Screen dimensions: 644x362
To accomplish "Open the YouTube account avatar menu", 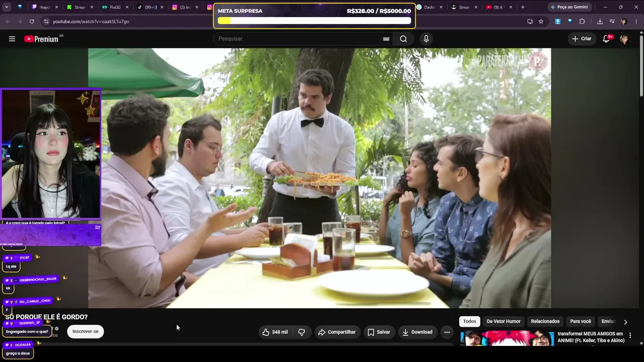I will [x=625, y=39].
